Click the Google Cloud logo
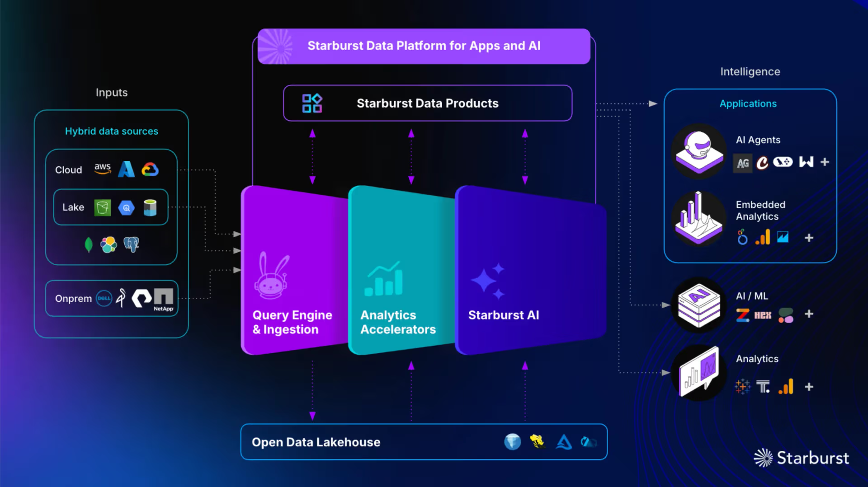Image resolution: width=868 pixels, height=487 pixels. 150,169
